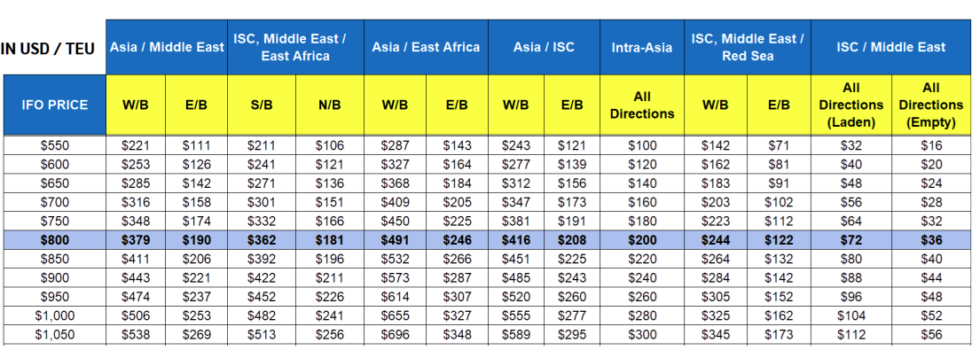Click the Asia / East Africa header

(427, 48)
